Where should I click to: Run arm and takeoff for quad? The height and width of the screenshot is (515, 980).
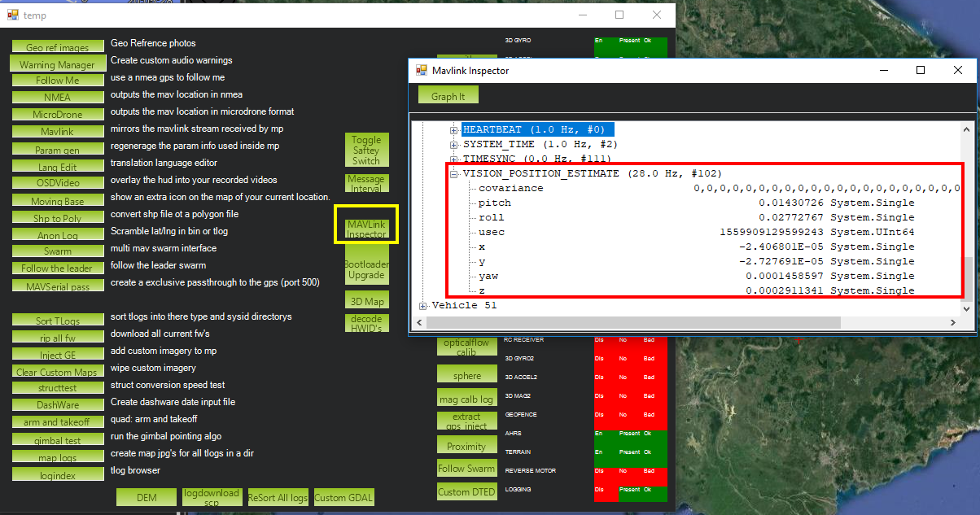(58, 422)
